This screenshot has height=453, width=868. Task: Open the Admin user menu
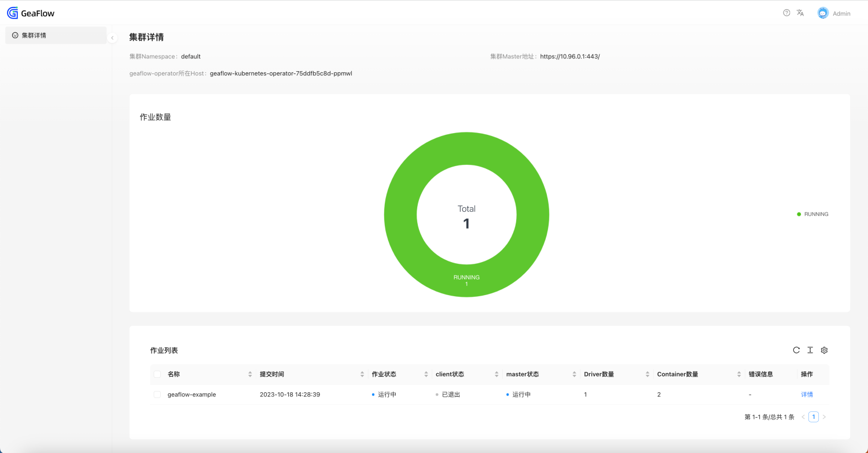(x=841, y=13)
